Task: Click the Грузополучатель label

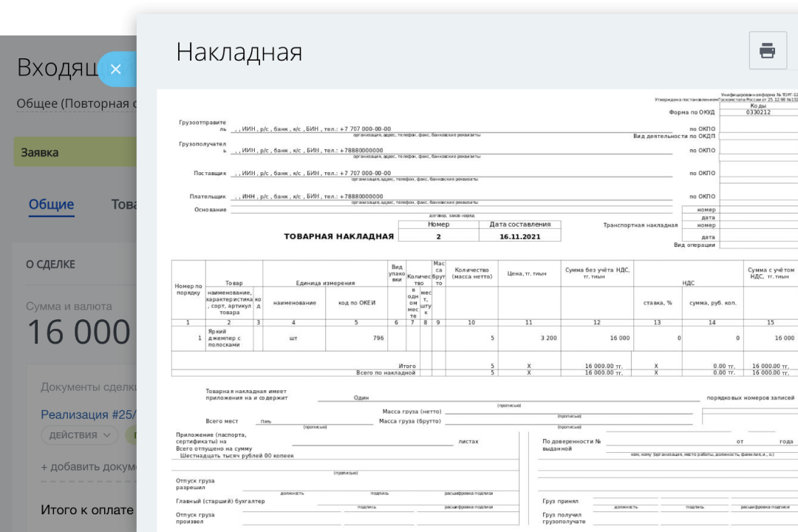Action: coord(202,147)
